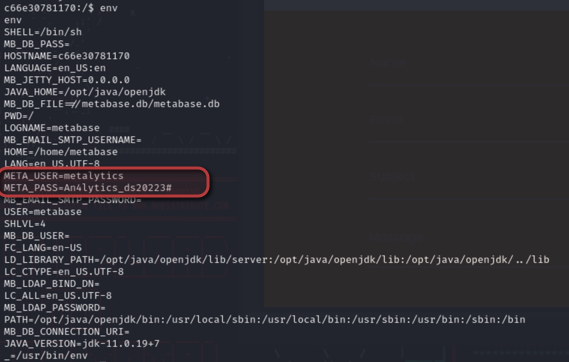Click the env command at the prompt
The width and height of the screenshot is (569, 362).
109,8
